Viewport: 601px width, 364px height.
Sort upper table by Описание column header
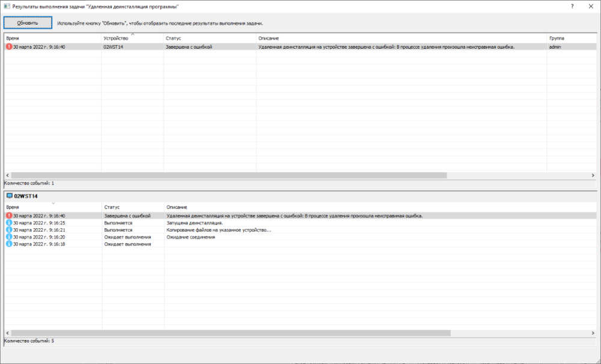coord(401,38)
